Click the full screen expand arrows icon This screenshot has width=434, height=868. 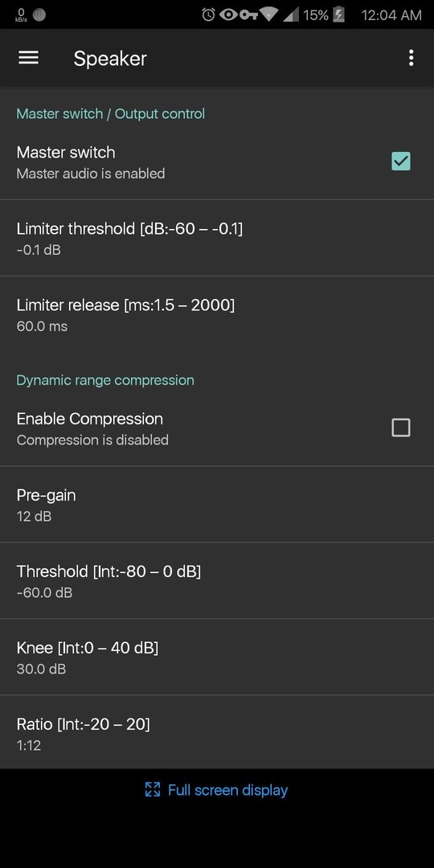coord(152,789)
